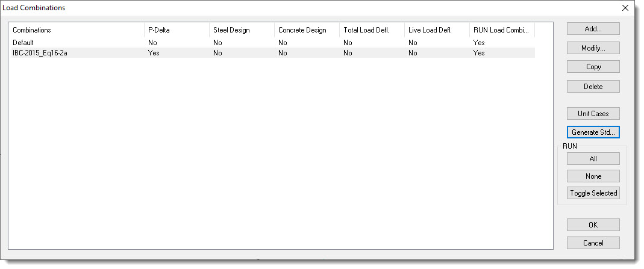Delete the selected load combination

593,87
